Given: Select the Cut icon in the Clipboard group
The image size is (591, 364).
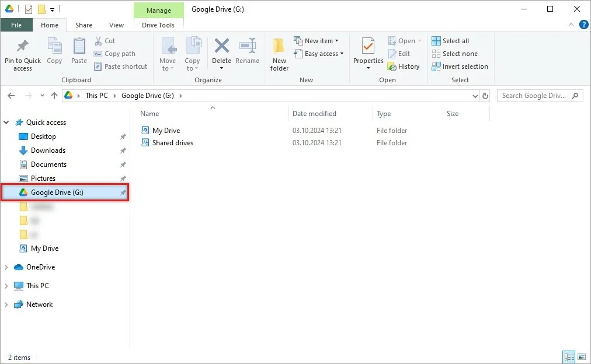Looking at the screenshot, I should [106, 41].
